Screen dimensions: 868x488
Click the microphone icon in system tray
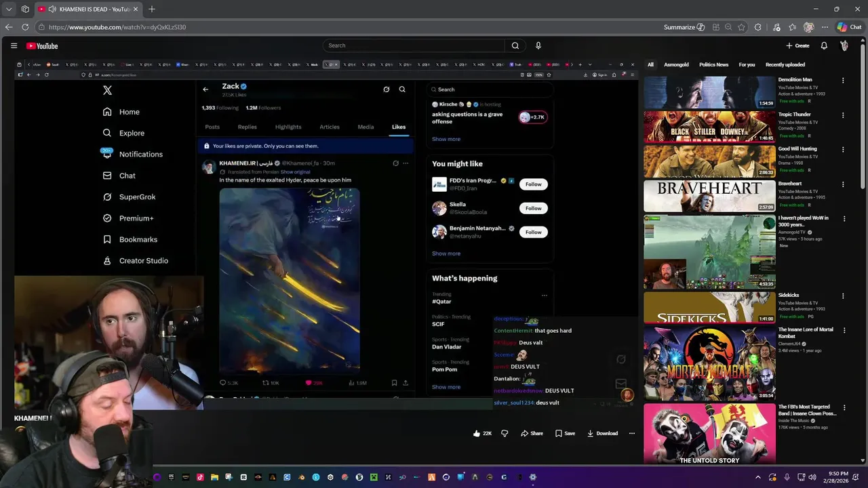click(x=787, y=477)
